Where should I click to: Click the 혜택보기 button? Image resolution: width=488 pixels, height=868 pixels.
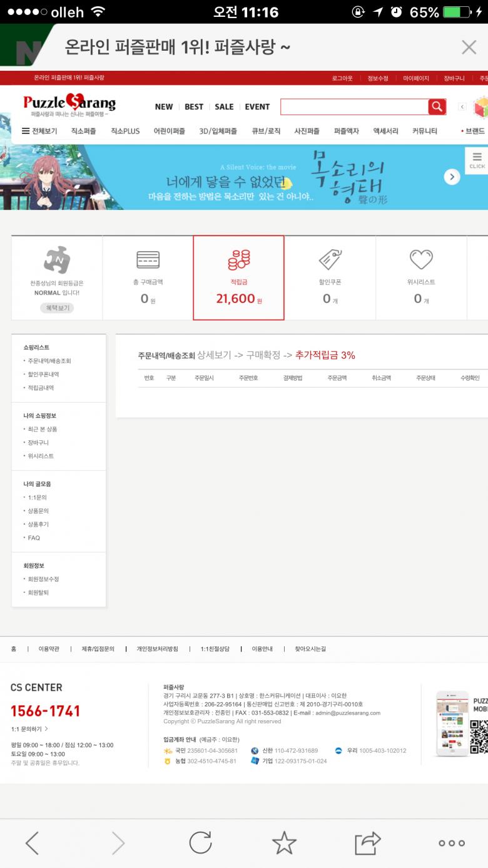(56, 308)
